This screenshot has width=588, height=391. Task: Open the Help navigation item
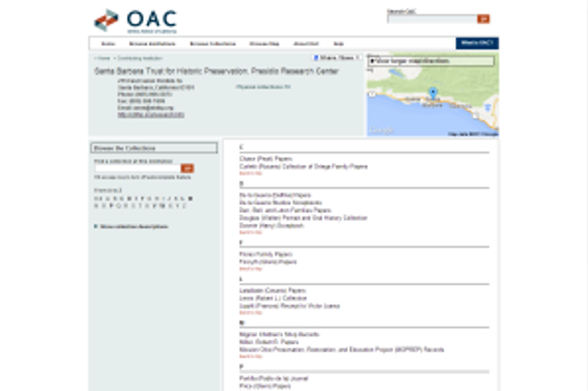point(338,44)
